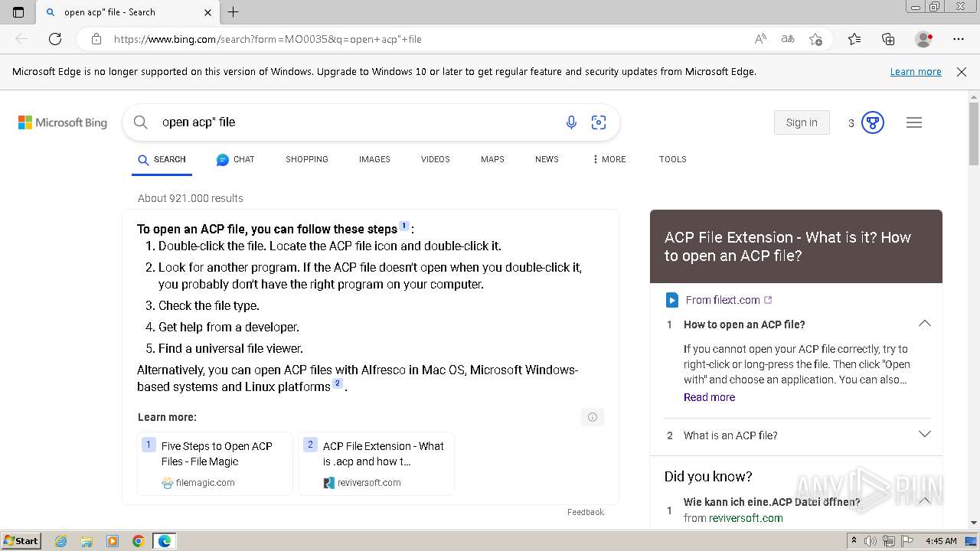Click the address bar URL
The width and height of the screenshot is (980, 551).
coord(268,39)
